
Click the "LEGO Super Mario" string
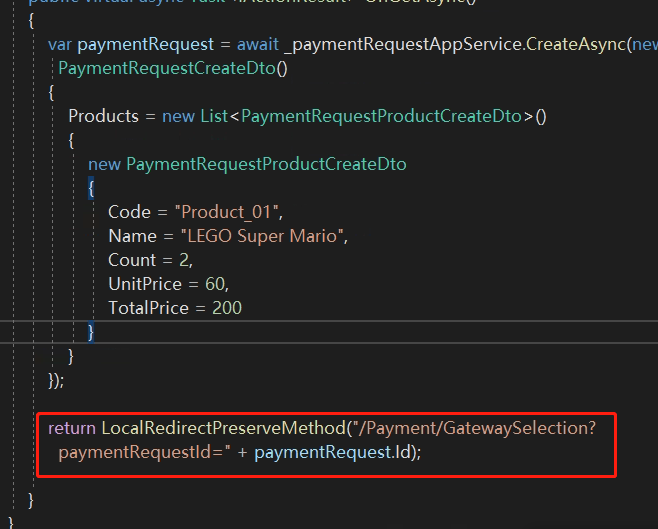[261, 236]
